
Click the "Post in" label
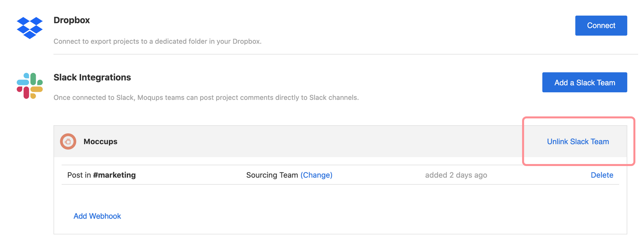point(79,175)
